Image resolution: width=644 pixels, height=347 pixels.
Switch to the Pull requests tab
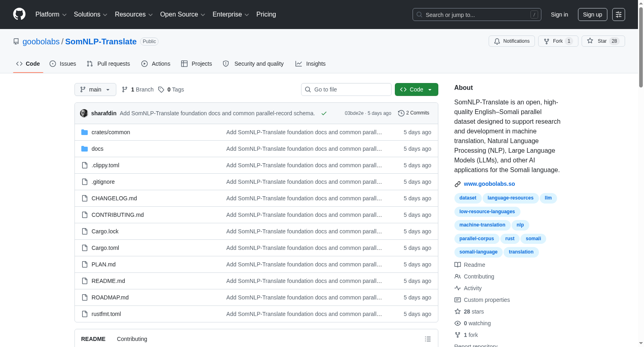click(108, 64)
